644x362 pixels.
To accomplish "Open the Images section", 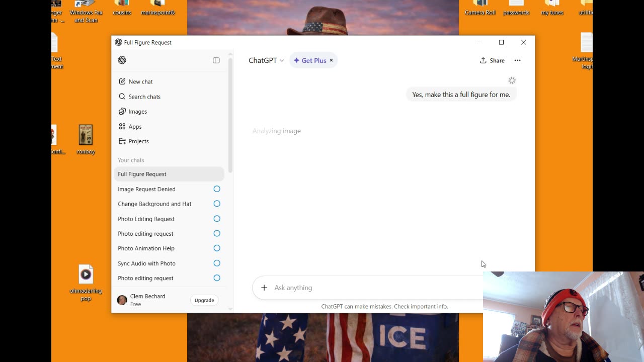I will tap(169, 112).
